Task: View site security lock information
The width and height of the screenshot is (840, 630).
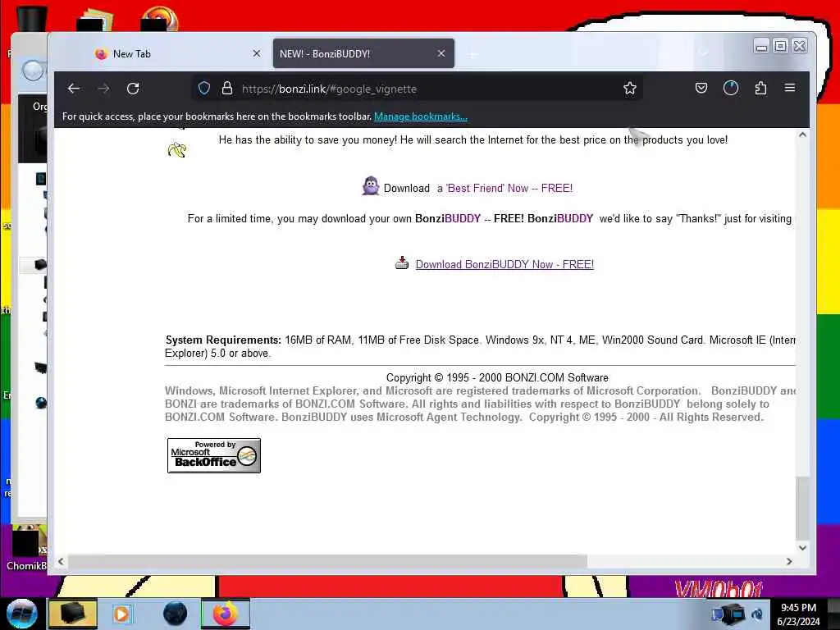Action: [x=227, y=89]
